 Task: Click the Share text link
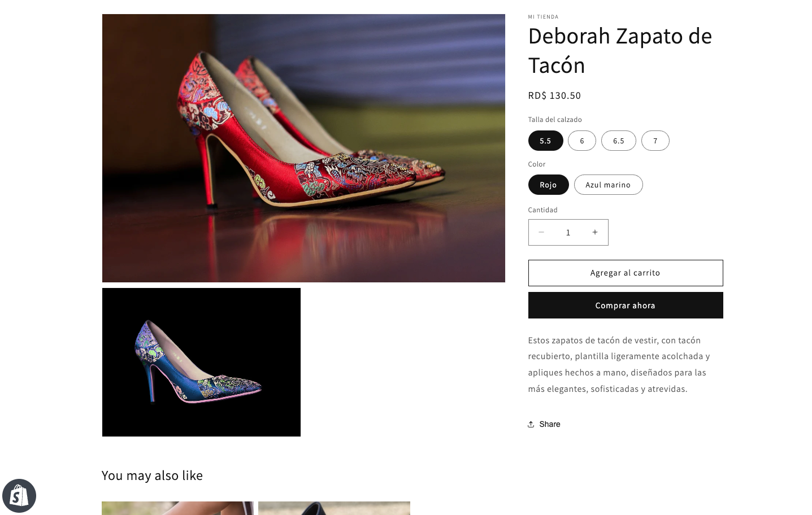(x=549, y=424)
